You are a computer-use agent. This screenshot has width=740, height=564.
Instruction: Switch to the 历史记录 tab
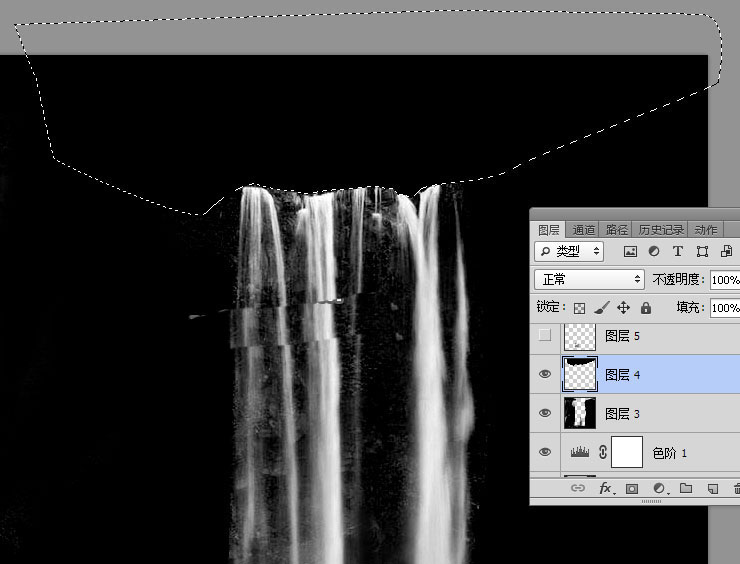tap(661, 229)
